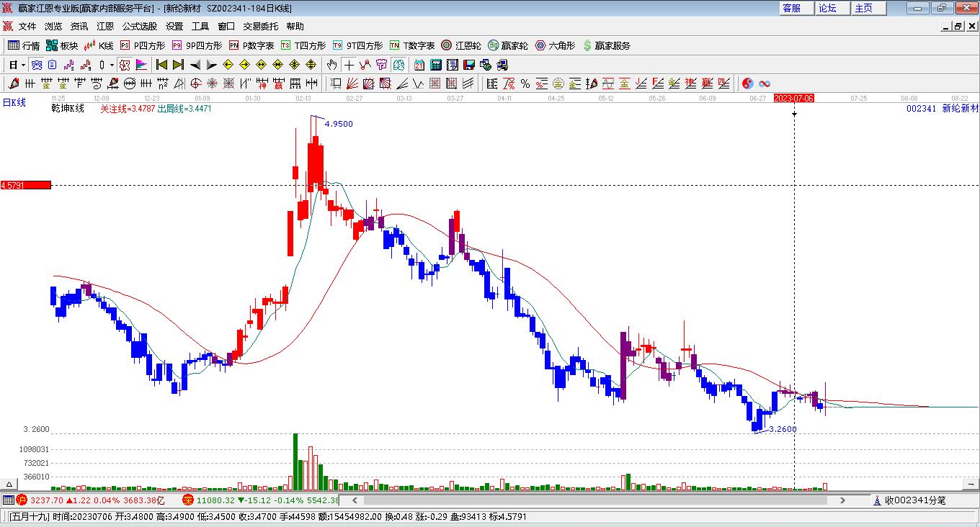Click the red 4.5791 price marker
The image size is (980, 527).
pos(26,185)
